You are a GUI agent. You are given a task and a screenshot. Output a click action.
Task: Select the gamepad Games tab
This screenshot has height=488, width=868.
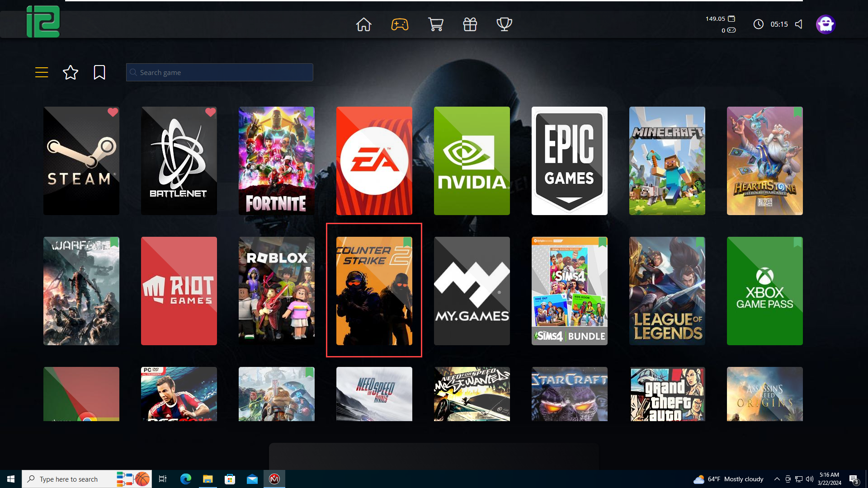[x=400, y=24]
